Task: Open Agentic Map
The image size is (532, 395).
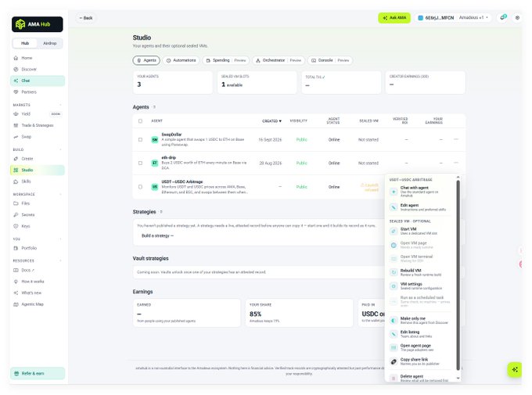Action: tap(38, 304)
